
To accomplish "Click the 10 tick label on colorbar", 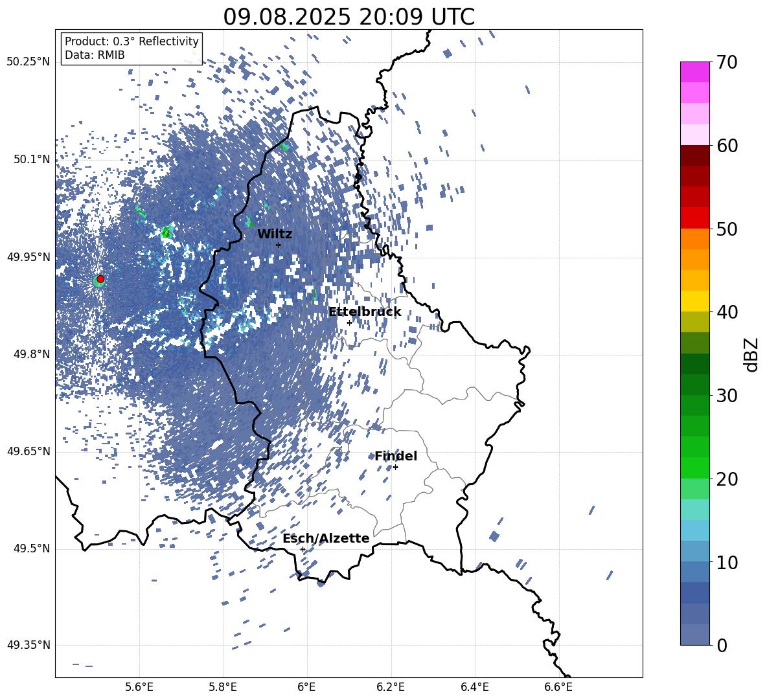I will (727, 562).
